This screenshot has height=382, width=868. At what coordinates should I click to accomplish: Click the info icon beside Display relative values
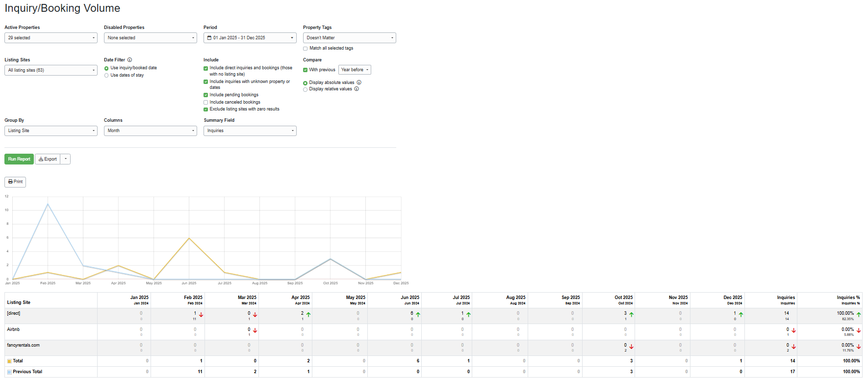tap(357, 89)
